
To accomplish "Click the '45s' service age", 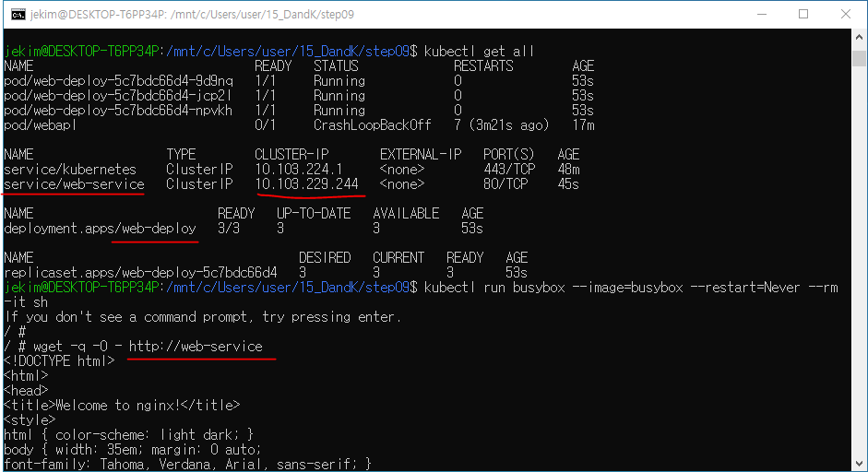I will tap(568, 184).
